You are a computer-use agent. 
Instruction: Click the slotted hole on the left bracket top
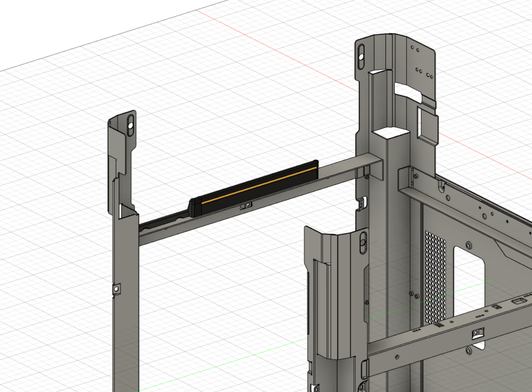pos(130,126)
